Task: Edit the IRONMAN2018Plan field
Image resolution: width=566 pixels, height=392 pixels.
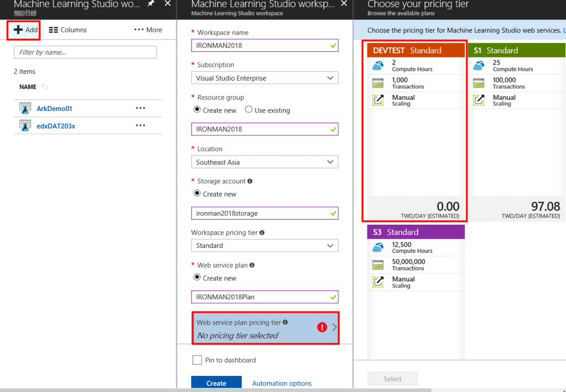Action: coord(265,297)
